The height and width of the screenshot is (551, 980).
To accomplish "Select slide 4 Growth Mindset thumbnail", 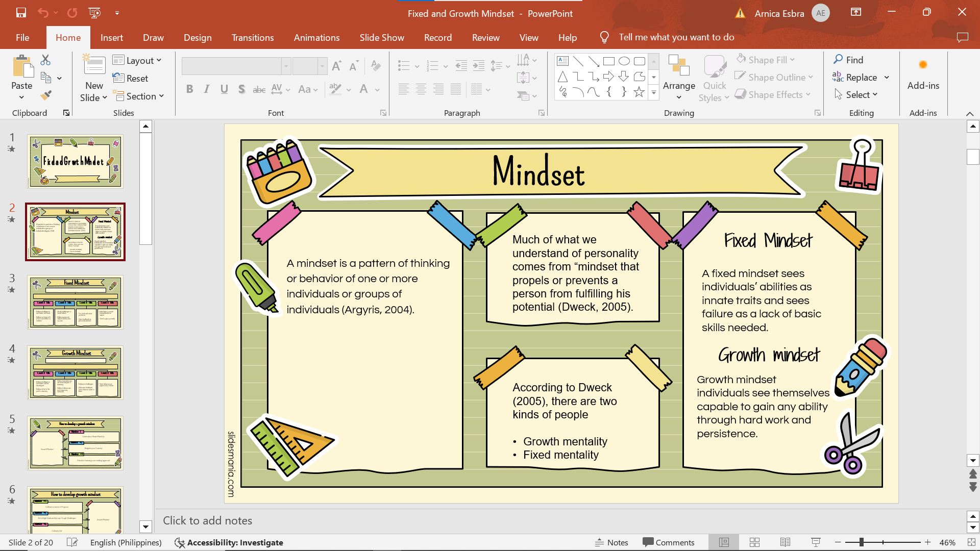I will pyautogui.click(x=75, y=372).
